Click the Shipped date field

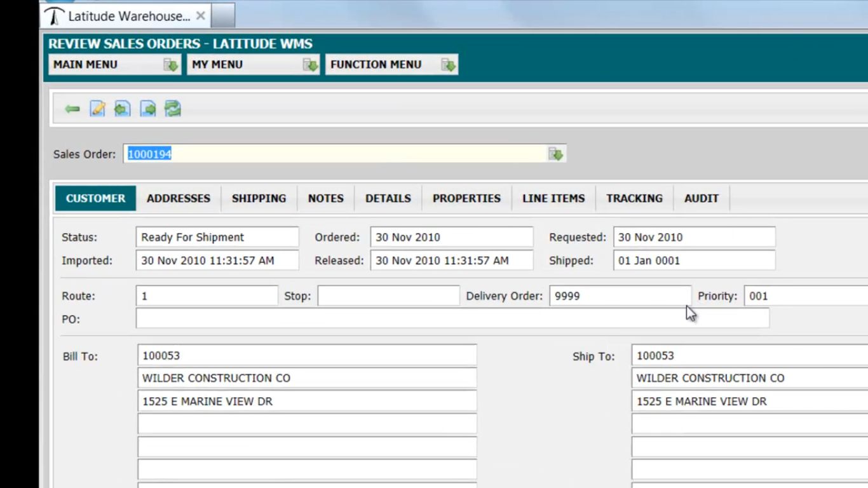(x=695, y=261)
